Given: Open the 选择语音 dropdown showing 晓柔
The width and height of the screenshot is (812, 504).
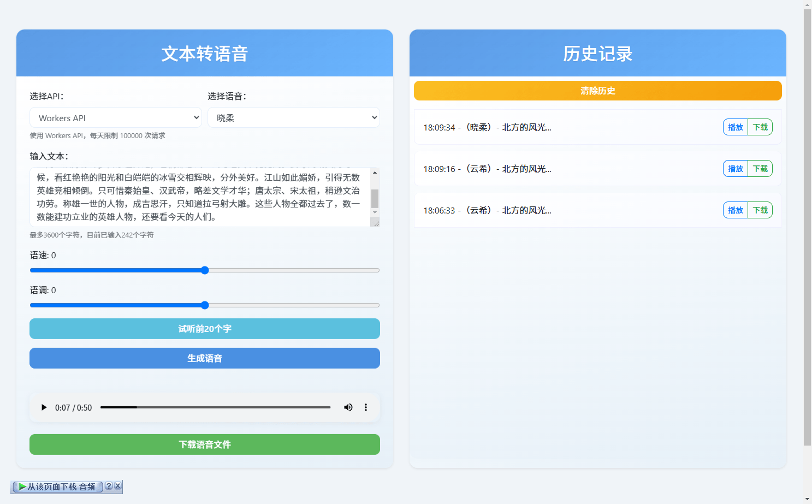Looking at the screenshot, I should click(x=293, y=117).
